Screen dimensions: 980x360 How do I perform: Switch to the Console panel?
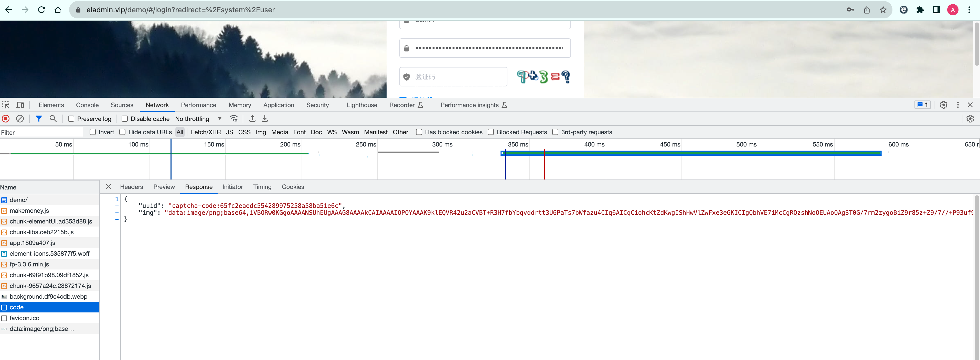point(87,105)
